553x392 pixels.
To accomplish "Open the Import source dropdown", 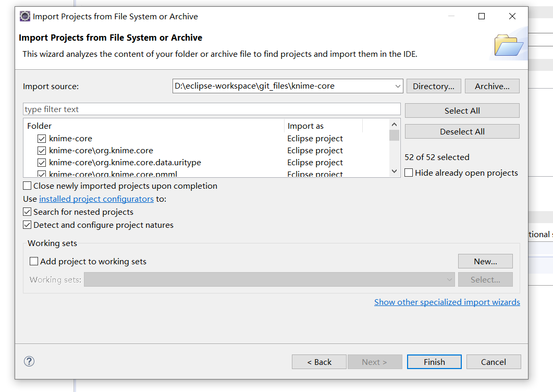I will coord(398,86).
